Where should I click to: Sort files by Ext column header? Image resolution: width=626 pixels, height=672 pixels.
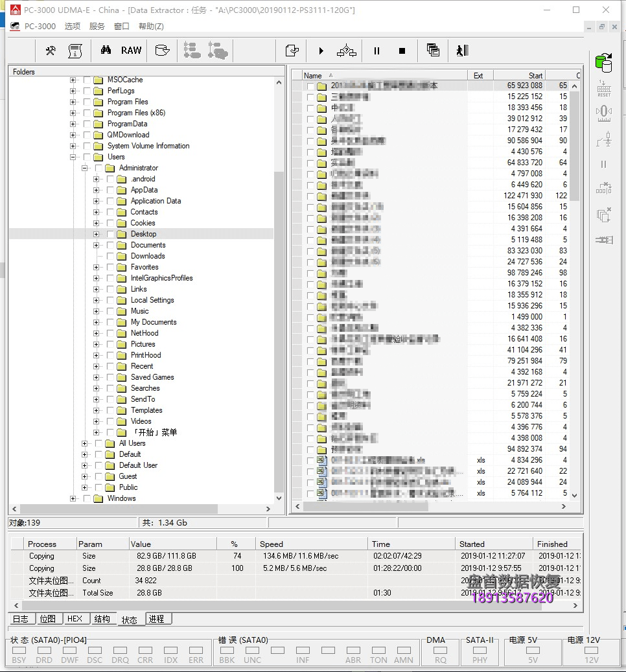pos(480,75)
